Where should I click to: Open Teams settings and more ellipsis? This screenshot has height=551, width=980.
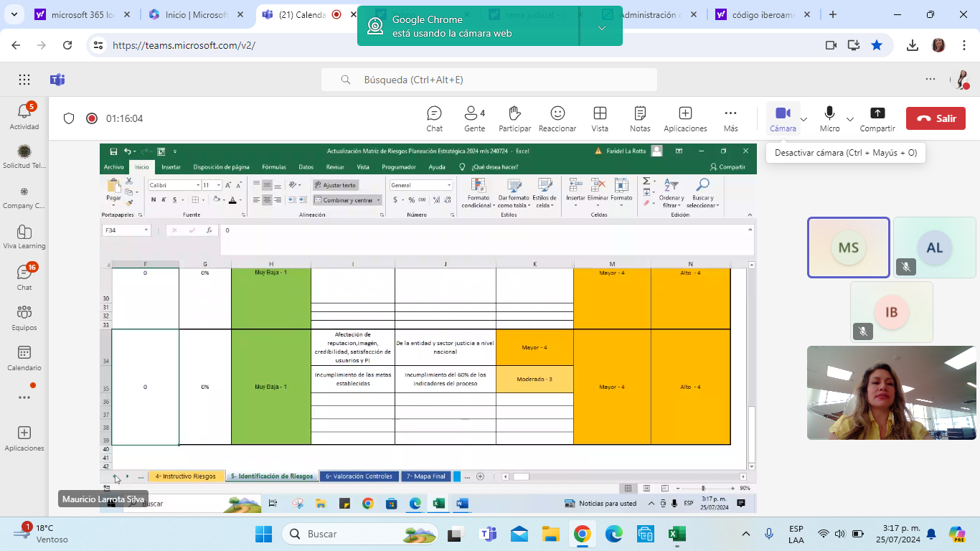click(930, 80)
